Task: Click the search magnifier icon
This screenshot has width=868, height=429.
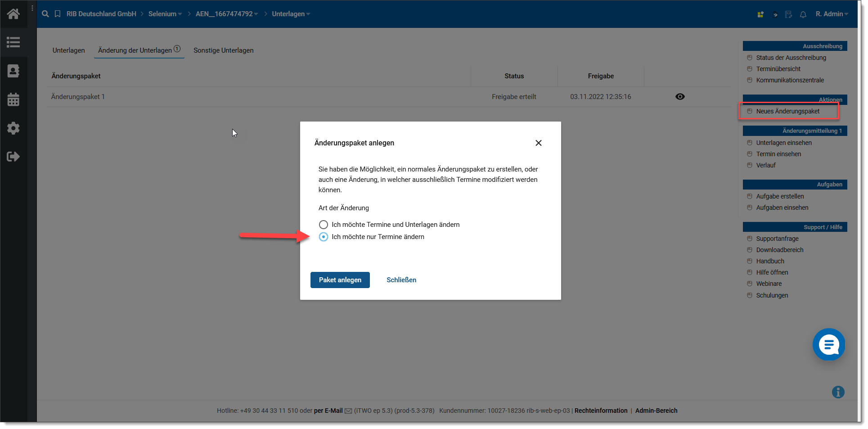Action: (x=45, y=14)
